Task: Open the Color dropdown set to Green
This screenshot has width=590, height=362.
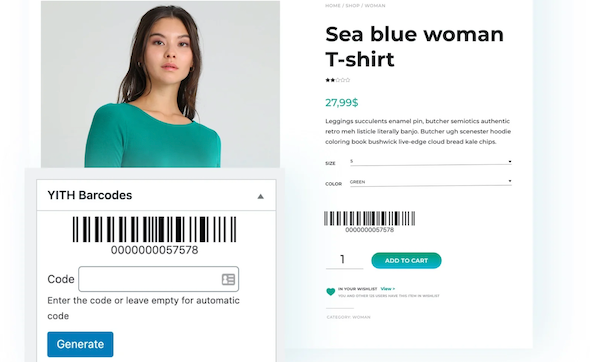Action: 430,182
